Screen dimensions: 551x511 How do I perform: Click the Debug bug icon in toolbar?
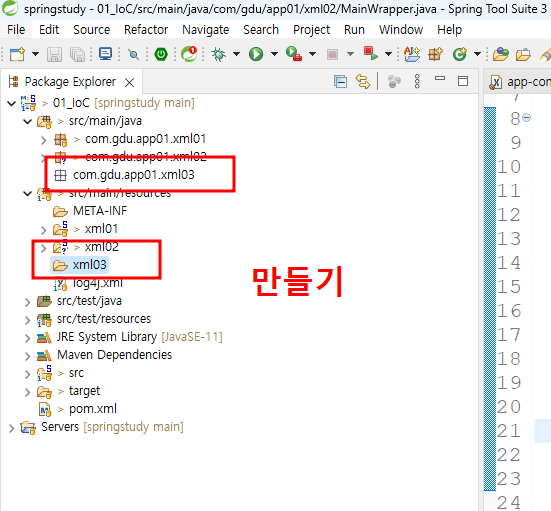(219, 54)
